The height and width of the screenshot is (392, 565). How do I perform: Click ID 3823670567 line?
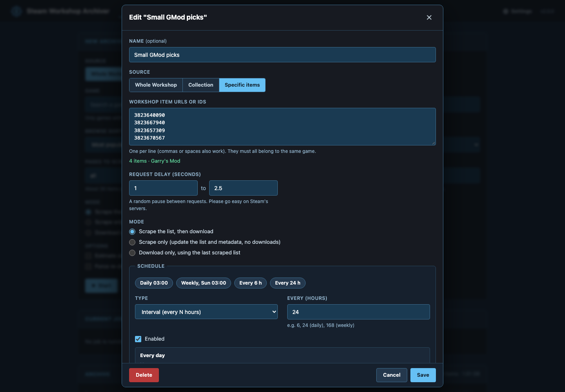(x=149, y=138)
